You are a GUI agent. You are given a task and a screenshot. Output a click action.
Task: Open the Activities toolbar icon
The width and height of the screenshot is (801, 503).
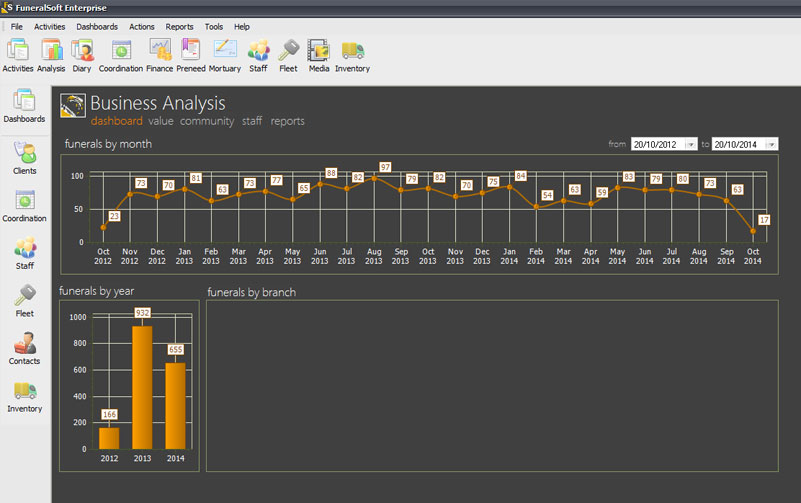[18, 56]
